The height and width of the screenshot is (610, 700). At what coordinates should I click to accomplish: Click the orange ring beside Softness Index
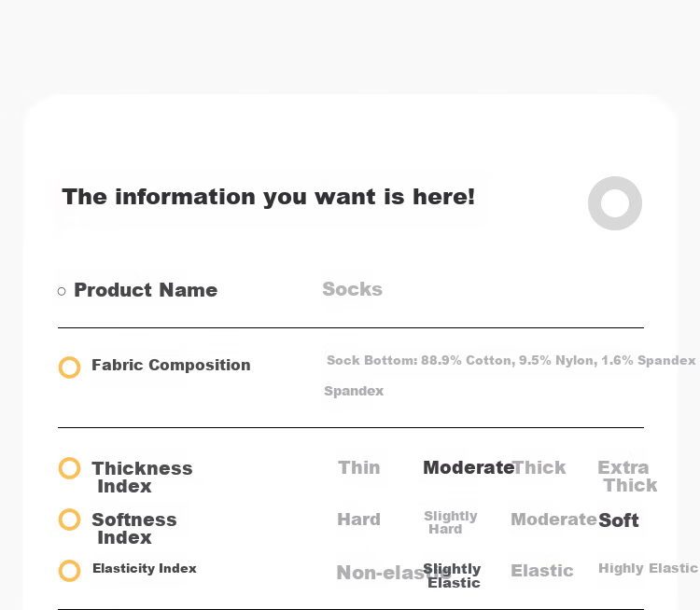click(70, 520)
